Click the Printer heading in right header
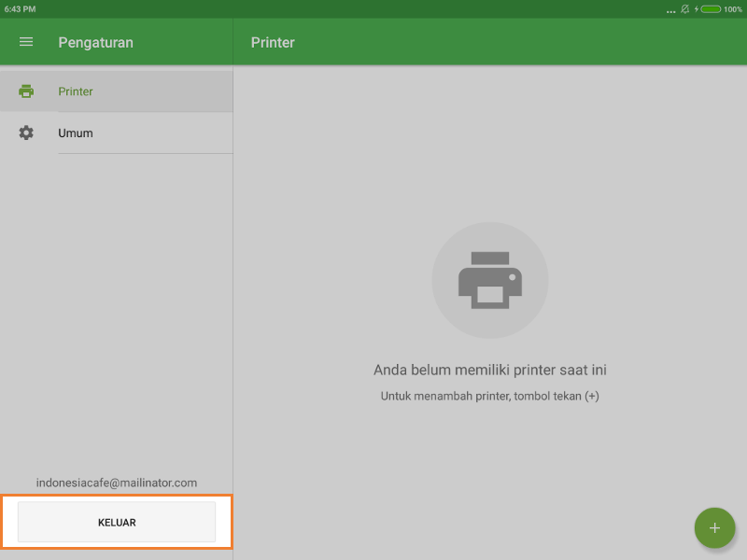The image size is (747, 560). coord(273,42)
